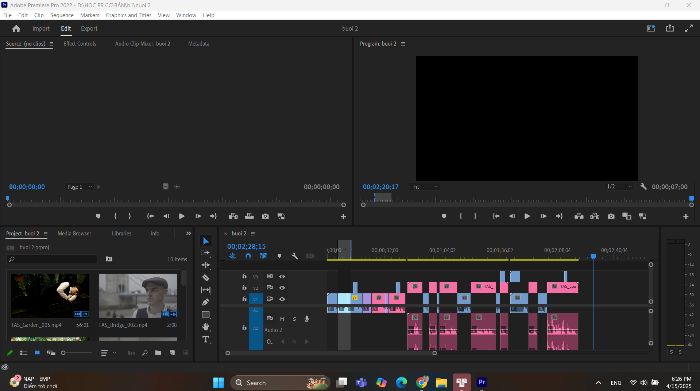The width and height of the screenshot is (700, 391).
Task: Switch to the Media Browser tab
Action: [74, 233]
